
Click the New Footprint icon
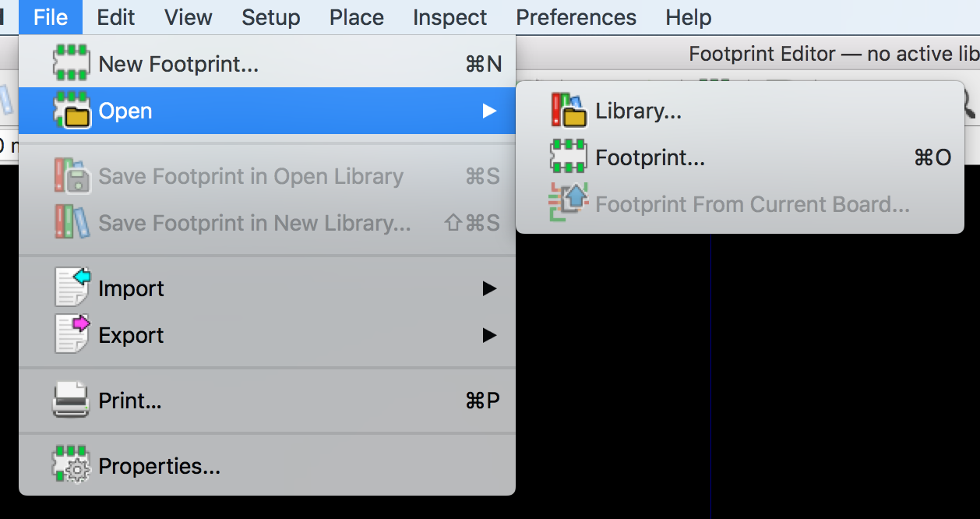tap(71, 64)
